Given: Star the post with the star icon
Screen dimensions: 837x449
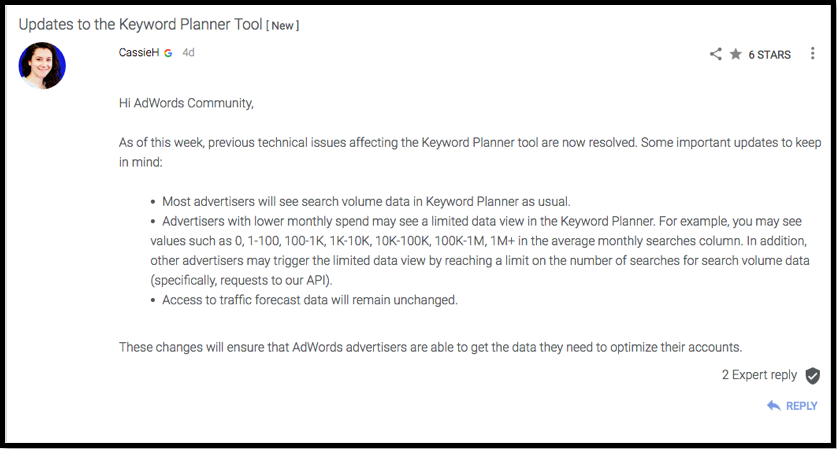Looking at the screenshot, I should (736, 54).
